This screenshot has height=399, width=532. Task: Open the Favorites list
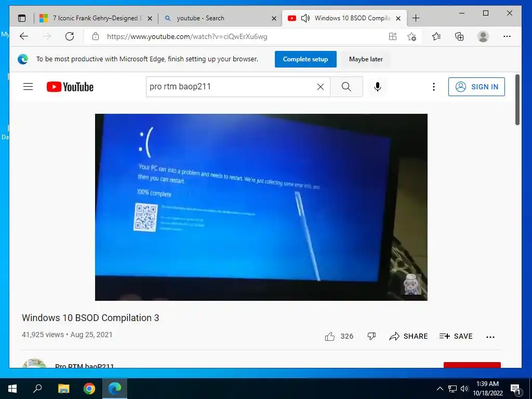pos(436,36)
